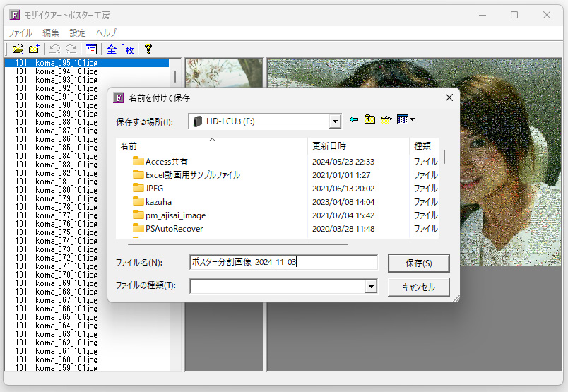Open the ファイル menu
The height and width of the screenshot is (392, 568).
point(20,33)
